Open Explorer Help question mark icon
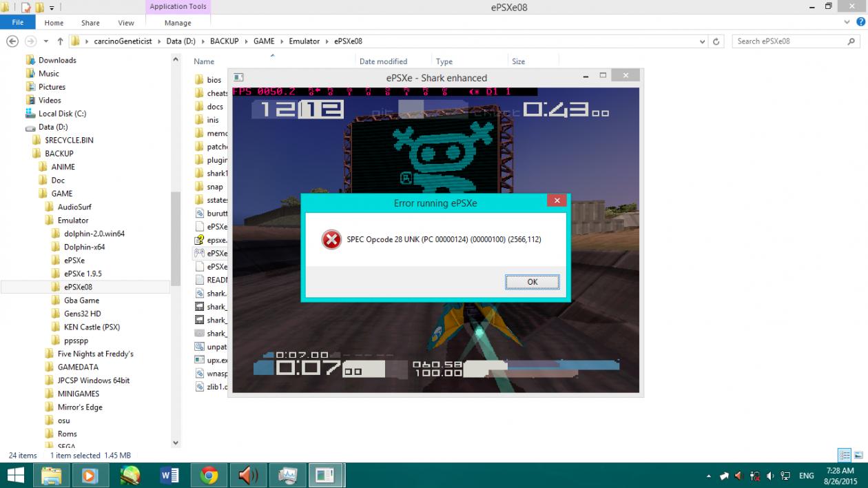The width and height of the screenshot is (868, 488). [x=860, y=22]
